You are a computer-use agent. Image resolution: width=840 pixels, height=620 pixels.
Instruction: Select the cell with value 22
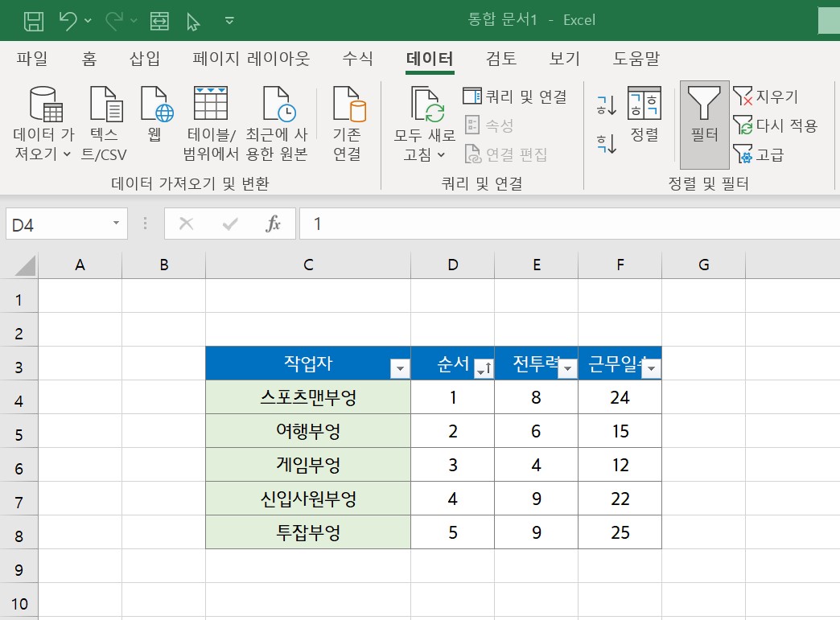(620, 499)
